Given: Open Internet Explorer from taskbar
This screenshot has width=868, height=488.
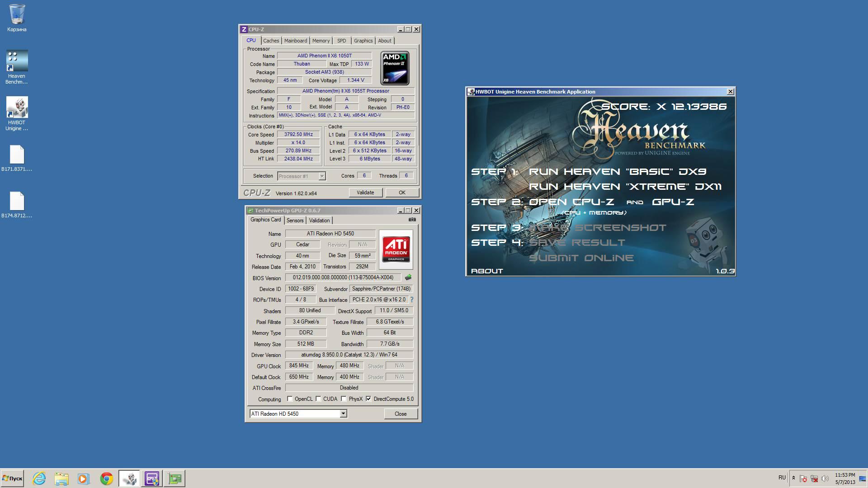Looking at the screenshot, I should (x=39, y=479).
